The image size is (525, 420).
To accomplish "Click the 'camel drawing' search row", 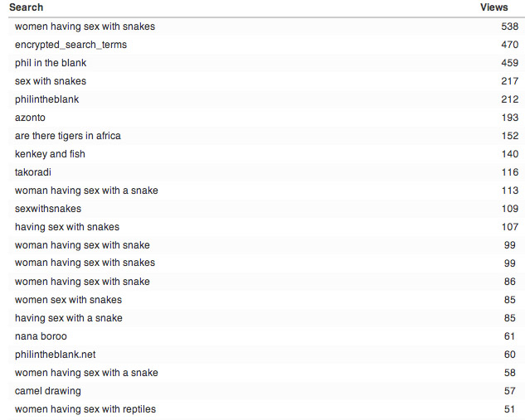I will [266, 391].
